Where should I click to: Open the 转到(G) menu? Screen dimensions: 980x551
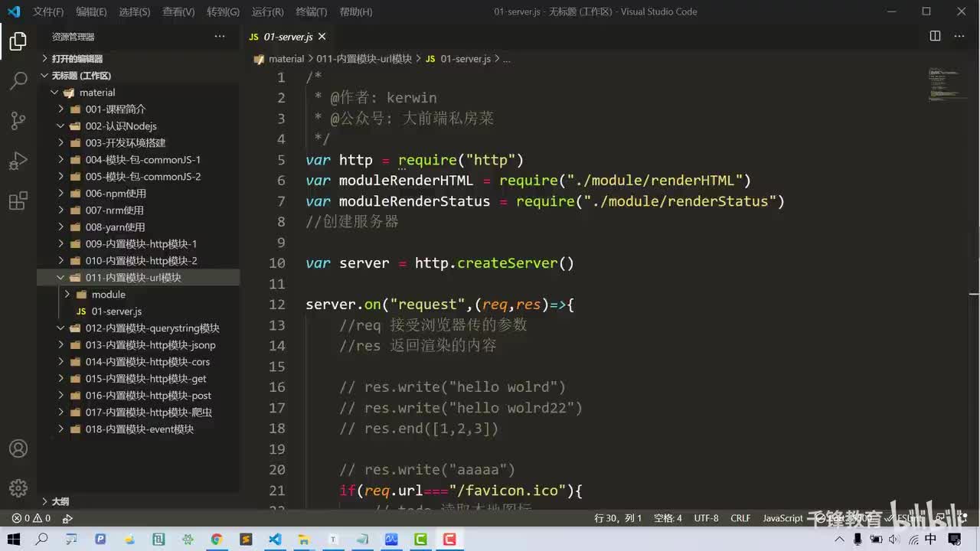[223, 12]
